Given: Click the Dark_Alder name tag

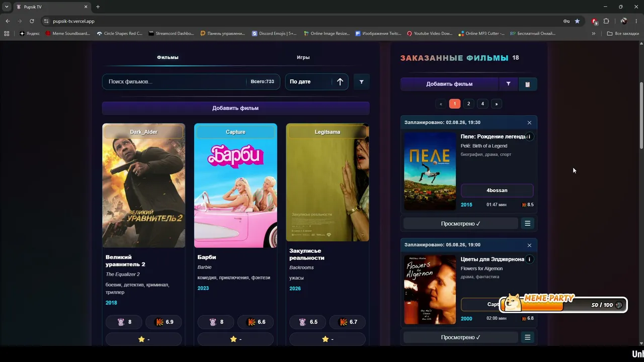Looking at the screenshot, I should point(144,132).
